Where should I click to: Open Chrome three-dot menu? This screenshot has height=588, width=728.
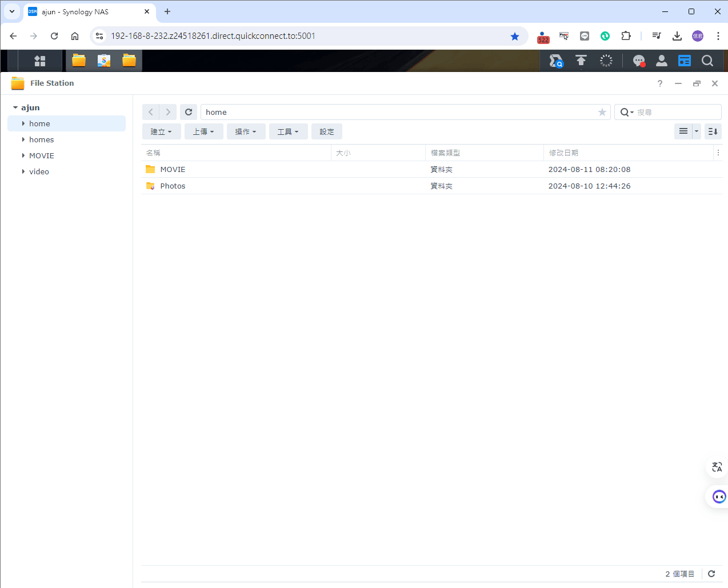718,36
